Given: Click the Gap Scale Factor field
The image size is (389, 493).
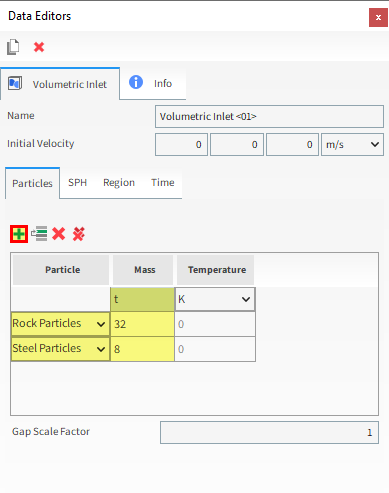Looking at the screenshot, I should tap(269, 433).
